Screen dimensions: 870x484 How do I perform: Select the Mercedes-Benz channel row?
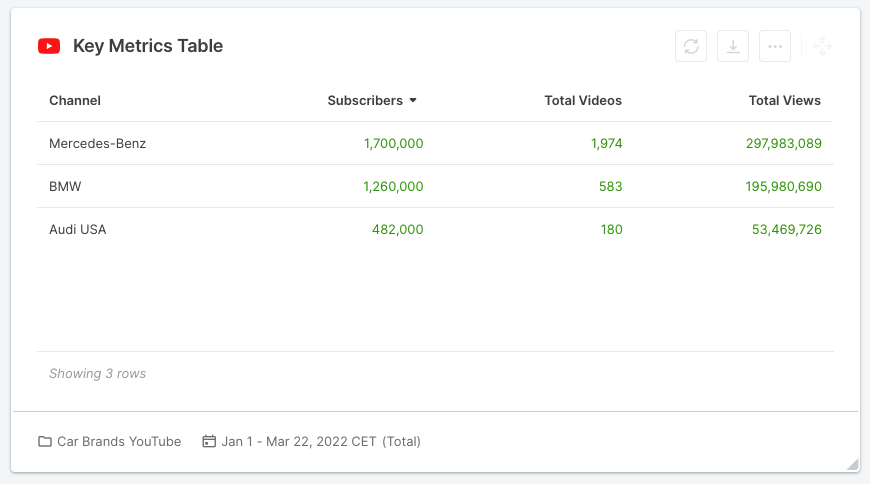(x=435, y=143)
